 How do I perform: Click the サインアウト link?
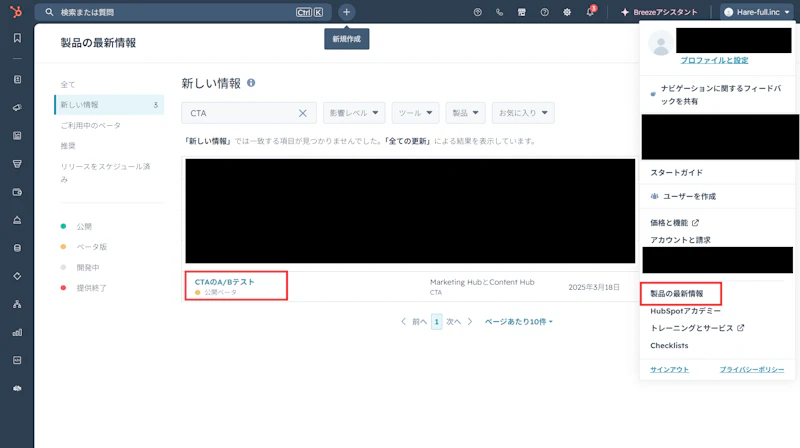669,369
